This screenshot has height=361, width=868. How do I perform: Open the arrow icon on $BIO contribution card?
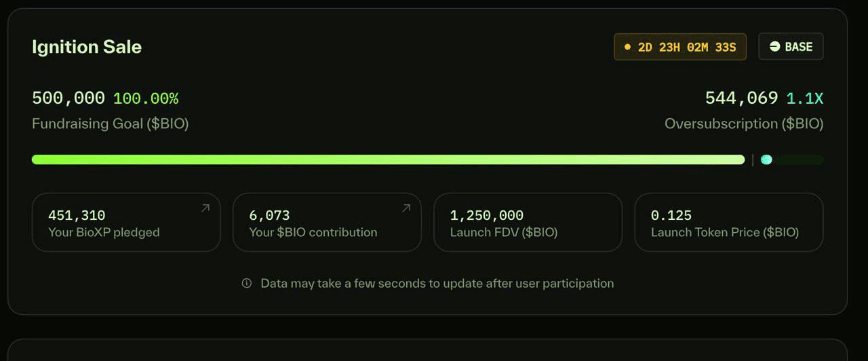(406, 208)
